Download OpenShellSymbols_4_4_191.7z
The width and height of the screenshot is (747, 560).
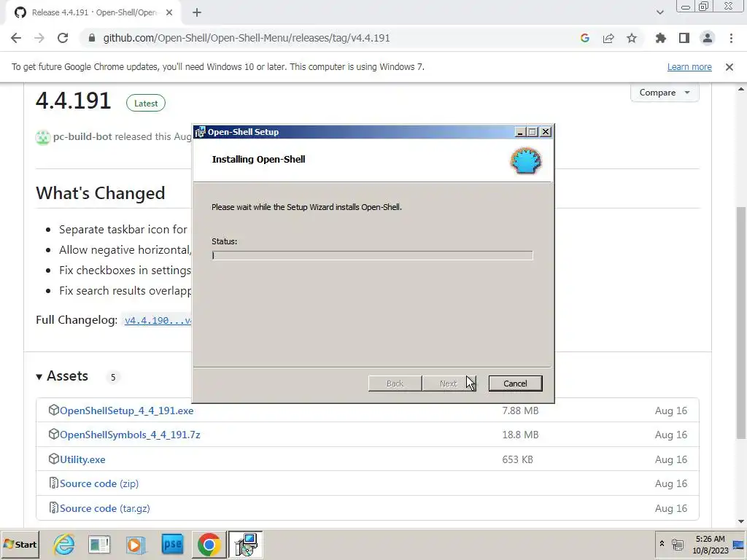[130, 435]
